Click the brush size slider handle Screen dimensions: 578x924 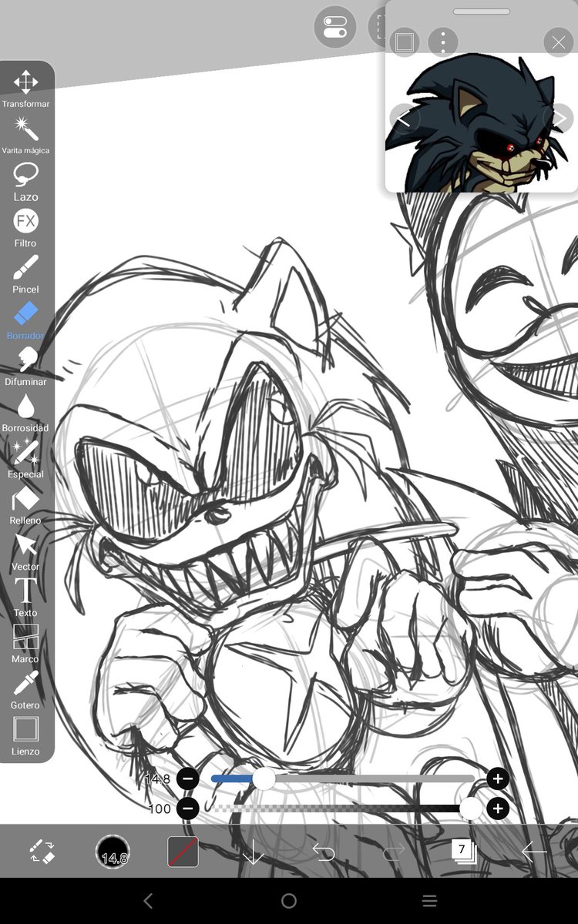pyautogui.click(x=264, y=779)
